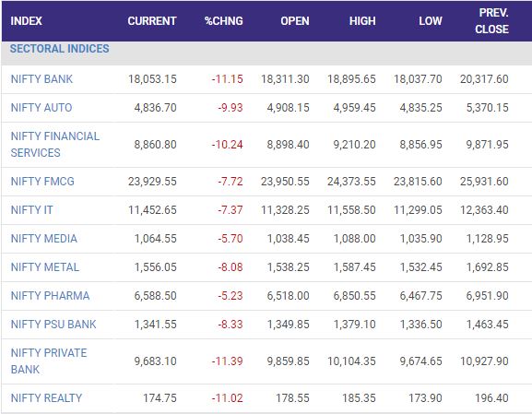The width and height of the screenshot is (532, 414).
Task: Select NIFTY BANK change -11.15
Action: [x=228, y=79]
